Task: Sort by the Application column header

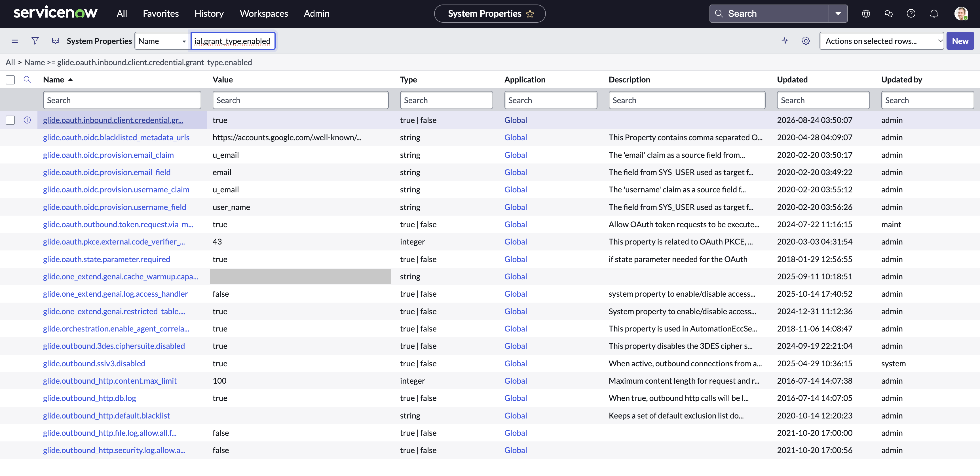Action: point(525,80)
